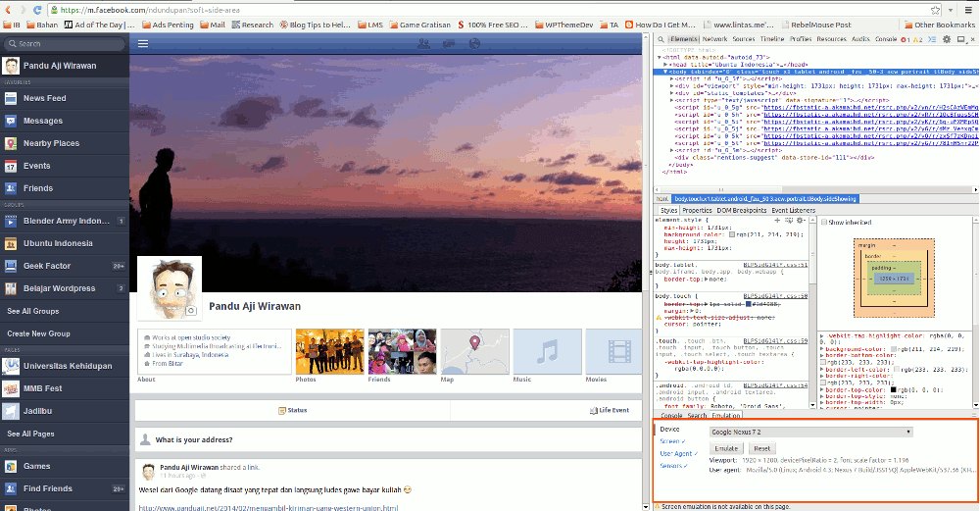980x511 pixels.
Task: Open notifications globe icon in Facebook header
Action: point(474,44)
